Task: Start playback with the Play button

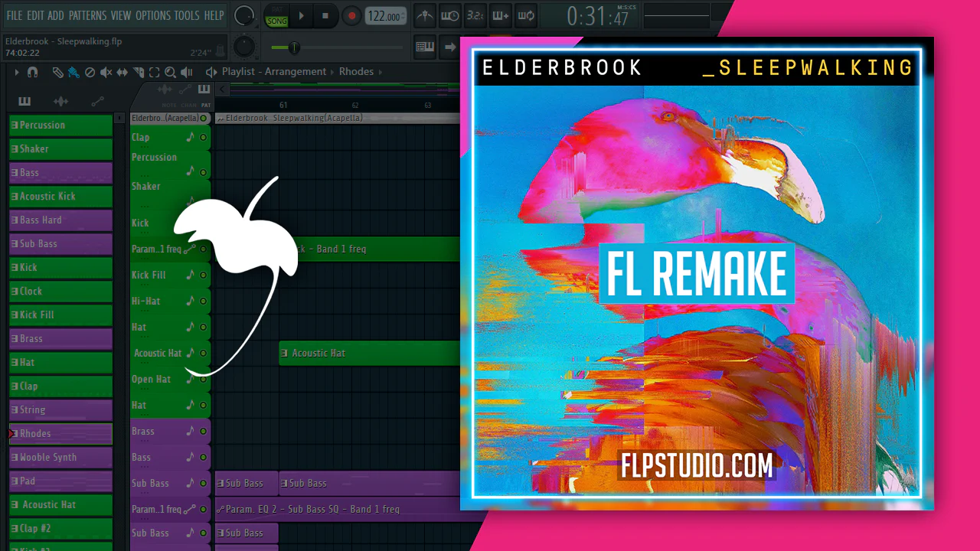Action: (302, 16)
